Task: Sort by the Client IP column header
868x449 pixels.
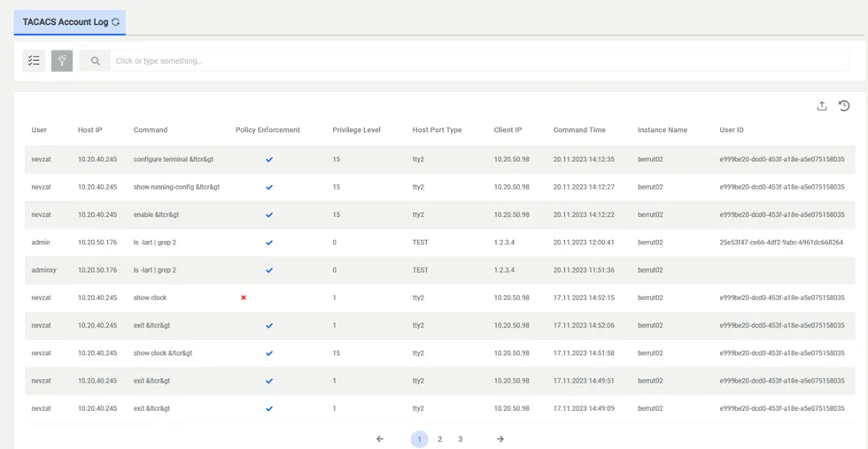Action: pyautogui.click(x=508, y=130)
